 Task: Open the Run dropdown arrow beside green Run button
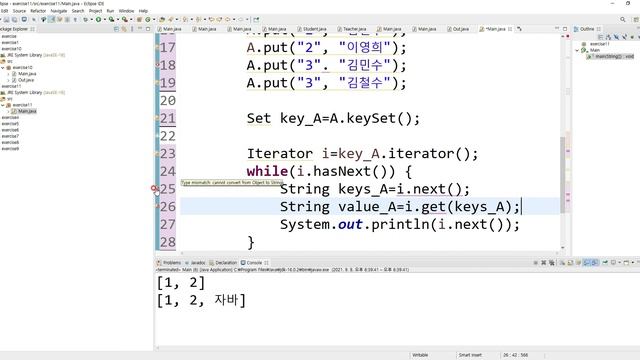click(104, 19)
